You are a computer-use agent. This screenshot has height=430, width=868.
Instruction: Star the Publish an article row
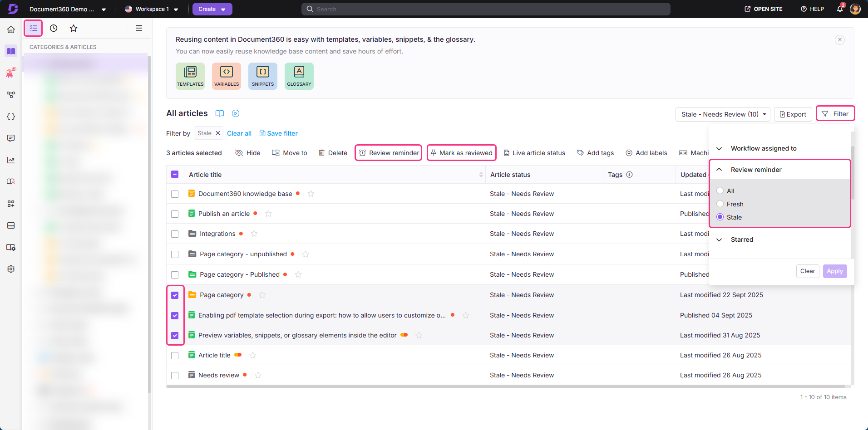click(268, 214)
